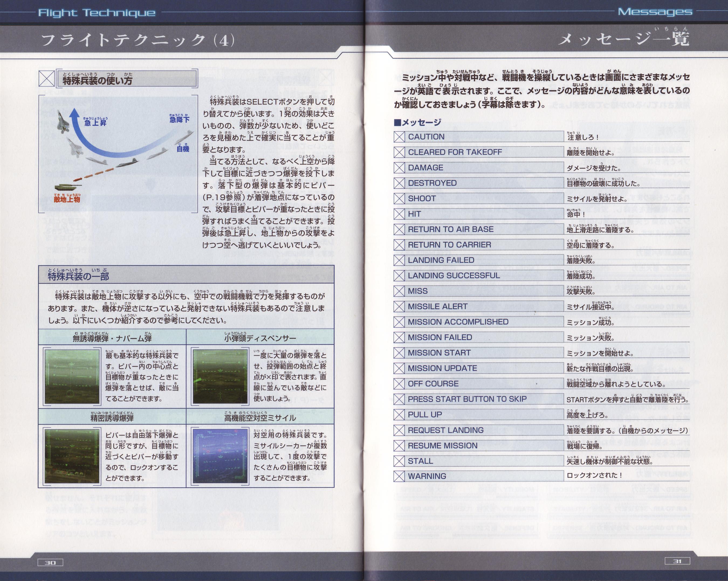728x581 pixels.
Task: Select crossed-box icon beside RETURN TO CARRIER
Action: click(x=399, y=245)
